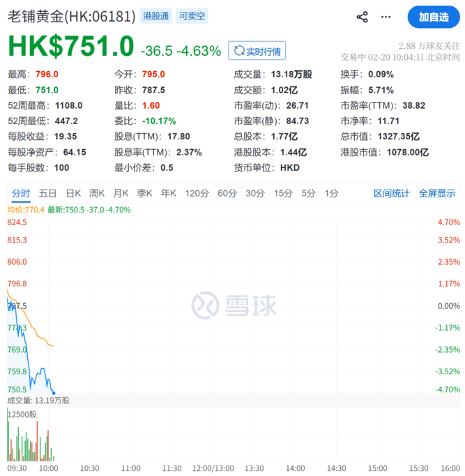This screenshot has width=465, height=476.
Task: Open 区间统计 range statistics
Action: click(392, 193)
